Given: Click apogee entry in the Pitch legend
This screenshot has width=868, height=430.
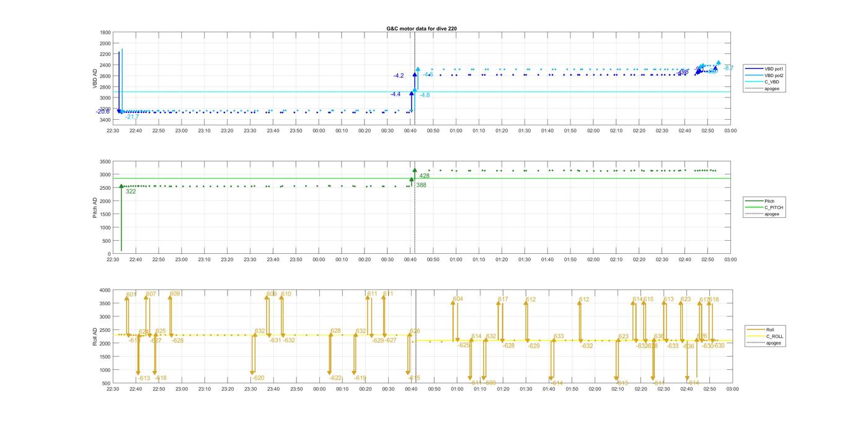Looking at the screenshot, I should (763, 214).
